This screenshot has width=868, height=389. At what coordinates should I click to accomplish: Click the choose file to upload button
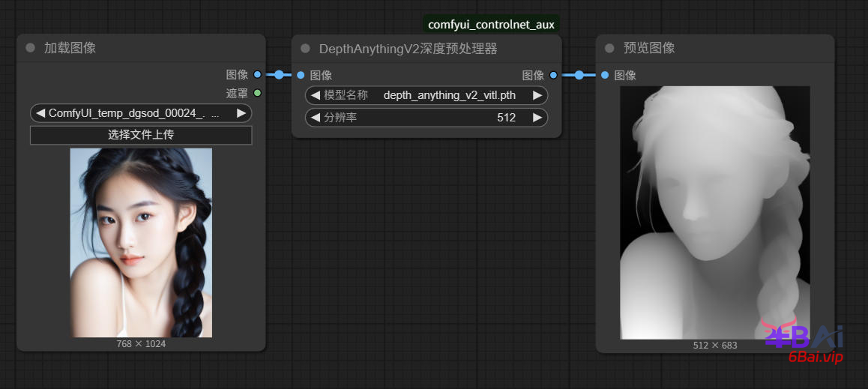click(x=141, y=135)
